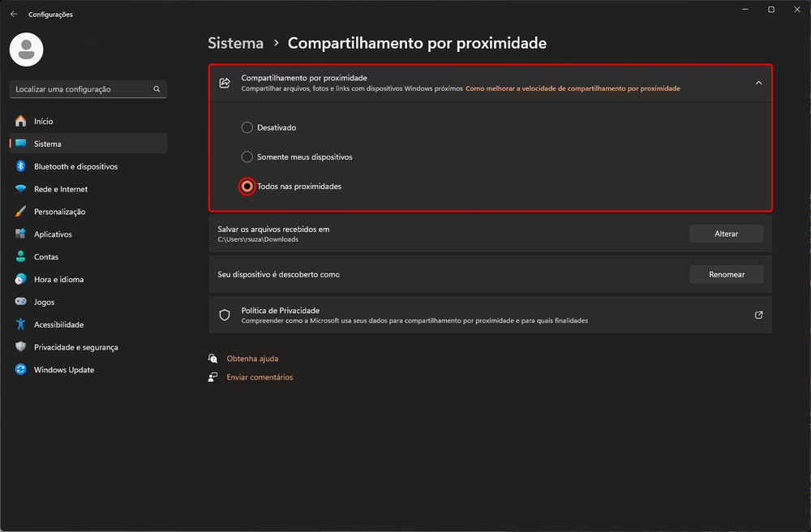Image resolution: width=811 pixels, height=532 pixels.
Task: Click the Renomear button
Action: coord(726,274)
